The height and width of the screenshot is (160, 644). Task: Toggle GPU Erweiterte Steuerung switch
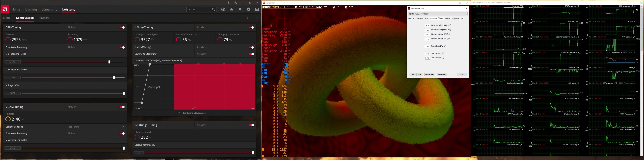point(122,47)
